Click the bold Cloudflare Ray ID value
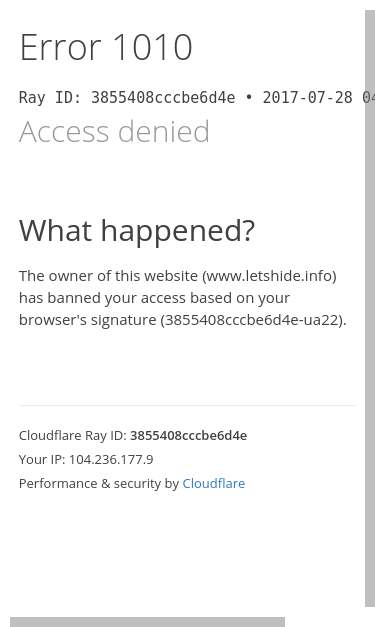 (188, 435)
